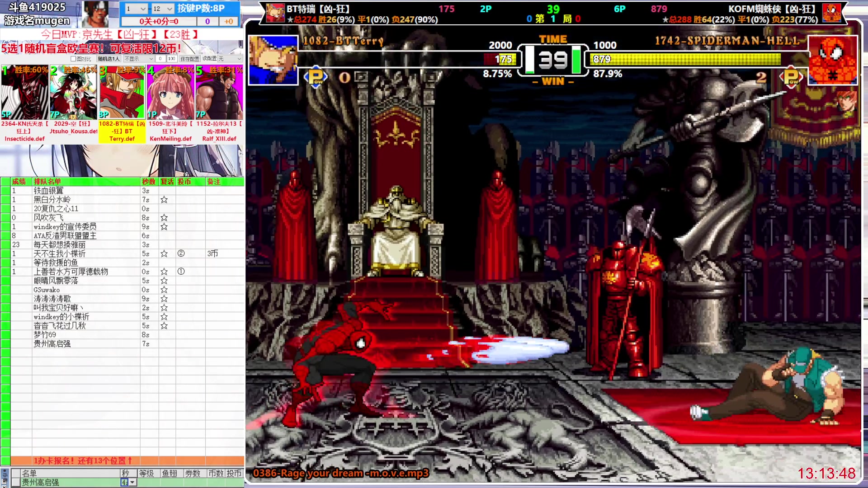Click the 随机选1人 button
The height and width of the screenshot is (488, 868).
point(109,59)
